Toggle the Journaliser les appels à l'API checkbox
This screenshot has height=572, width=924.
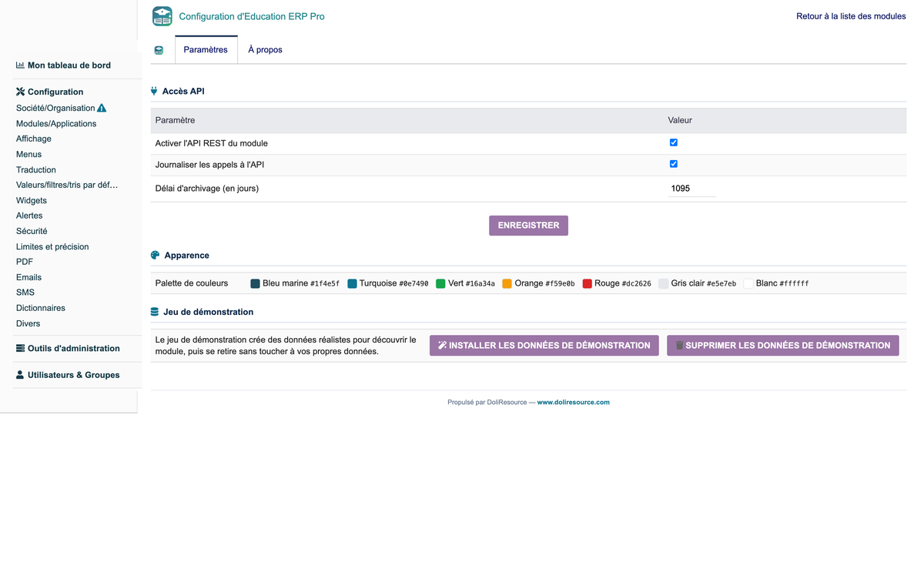click(674, 164)
